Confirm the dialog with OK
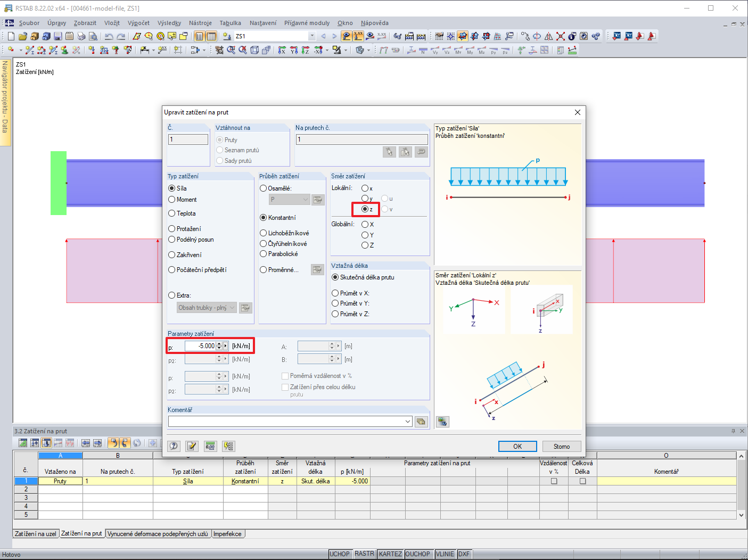The height and width of the screenshot is (560, 748). pos(517,446)
